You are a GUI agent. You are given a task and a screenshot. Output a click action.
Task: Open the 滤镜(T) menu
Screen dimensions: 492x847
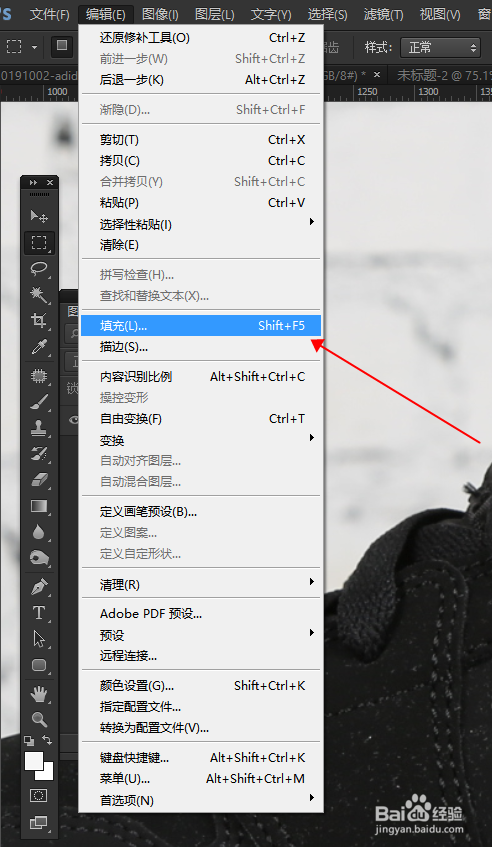tap(383, 15)
